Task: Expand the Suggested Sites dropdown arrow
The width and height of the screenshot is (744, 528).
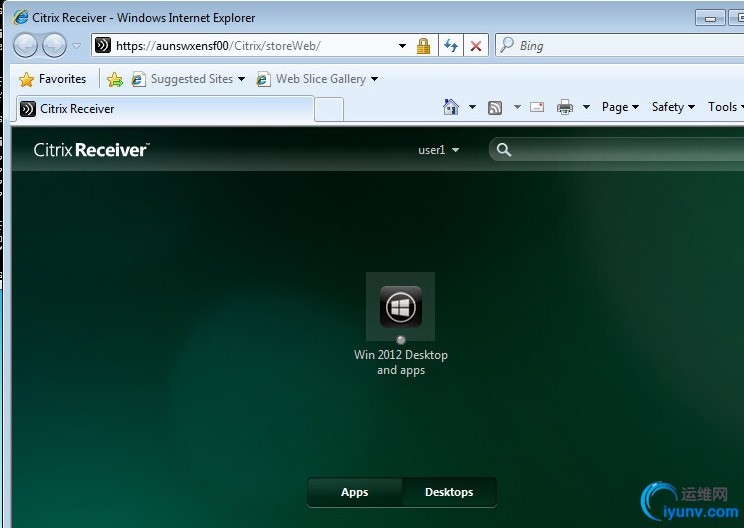Action: [x=242, y=79]
